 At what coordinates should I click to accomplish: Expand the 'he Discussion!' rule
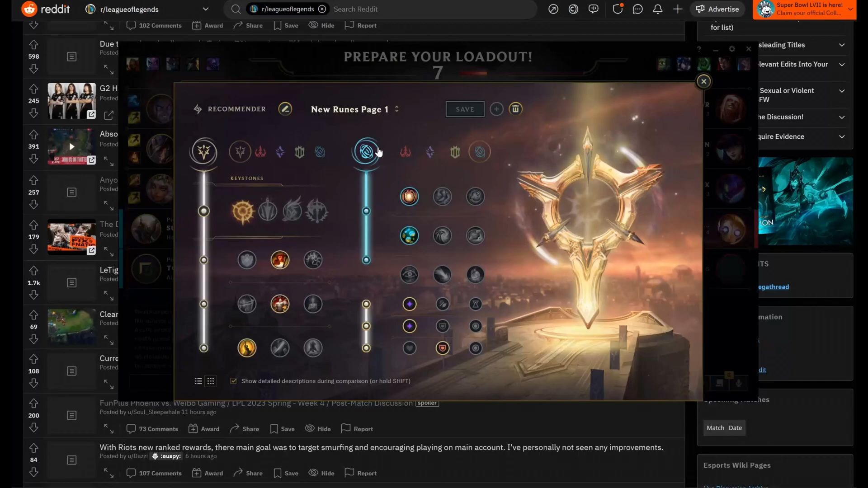(842, 117)
